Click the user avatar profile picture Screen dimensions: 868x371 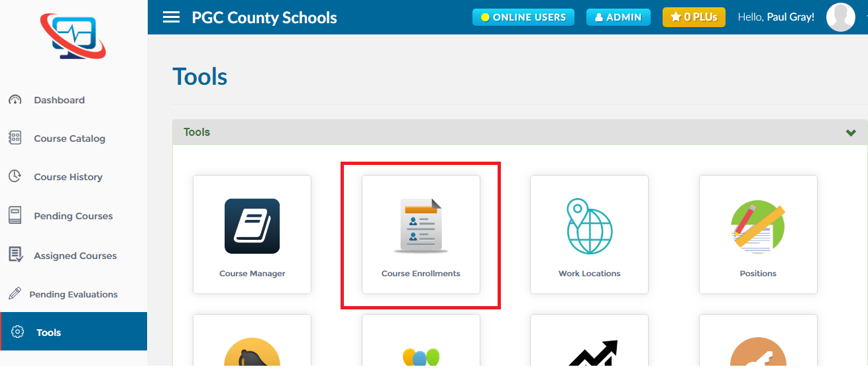[x=841, y=17]
